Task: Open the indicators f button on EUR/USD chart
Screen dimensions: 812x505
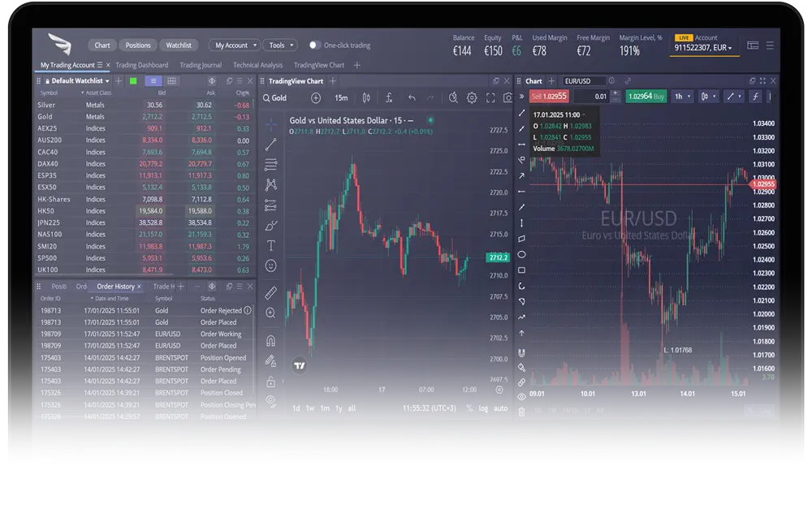Action: [755, 97]
